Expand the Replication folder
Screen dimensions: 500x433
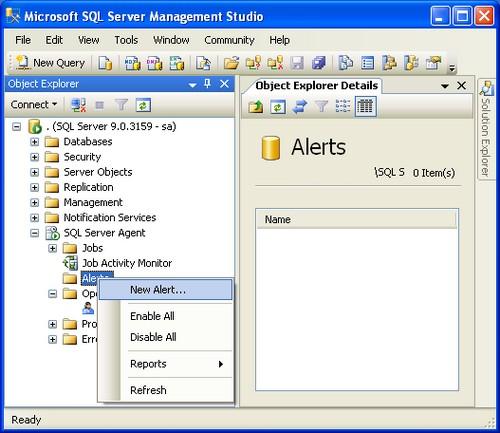point(34,187)
